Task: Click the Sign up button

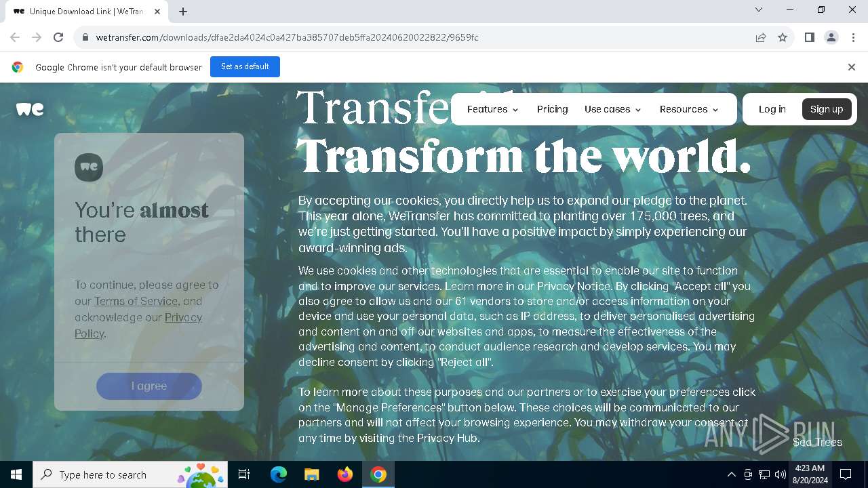Action: coord(827,109)
